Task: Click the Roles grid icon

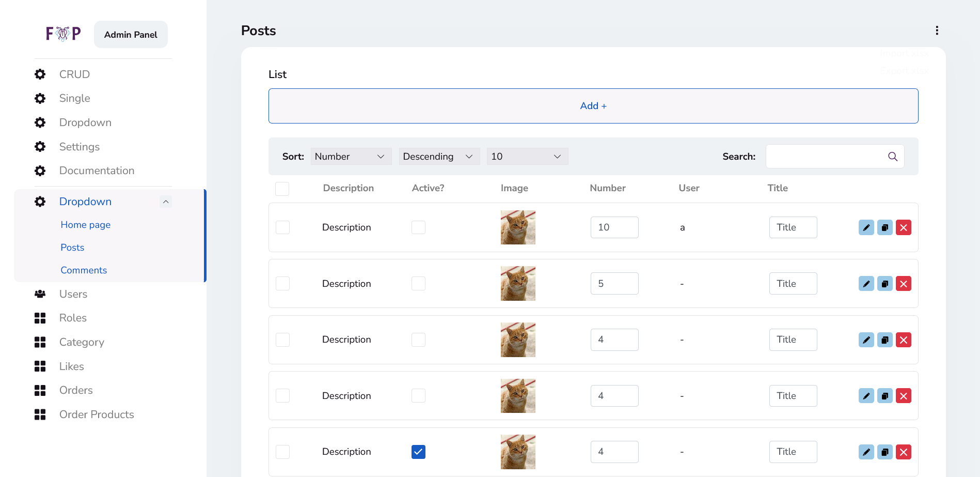Action: (40, 318)
